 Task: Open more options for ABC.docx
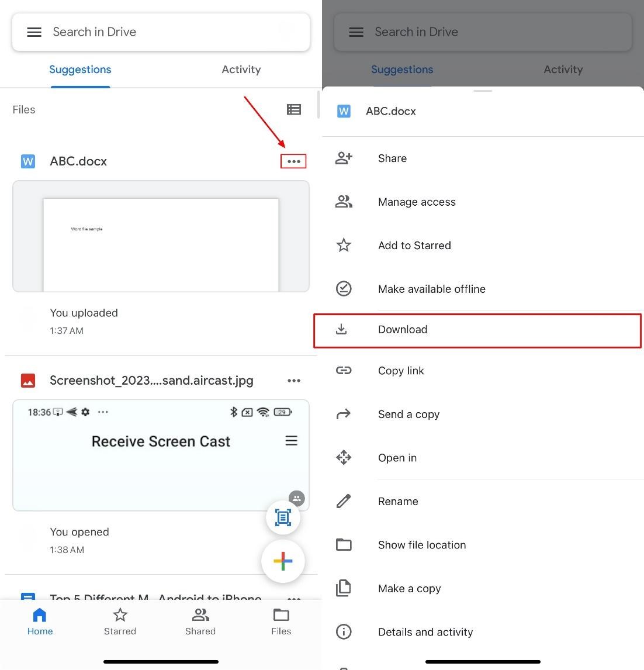pyautogui.click(x=293, y=161)
